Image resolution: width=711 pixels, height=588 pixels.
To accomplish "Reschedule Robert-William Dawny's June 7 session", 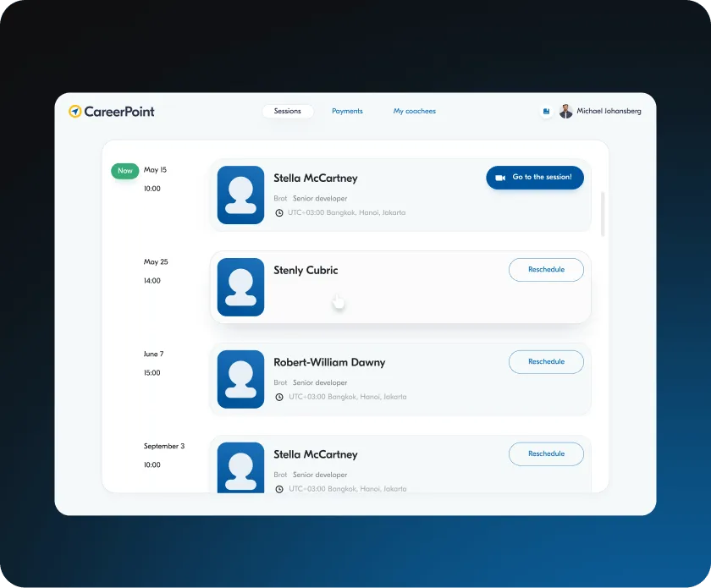I will [546, 362].
